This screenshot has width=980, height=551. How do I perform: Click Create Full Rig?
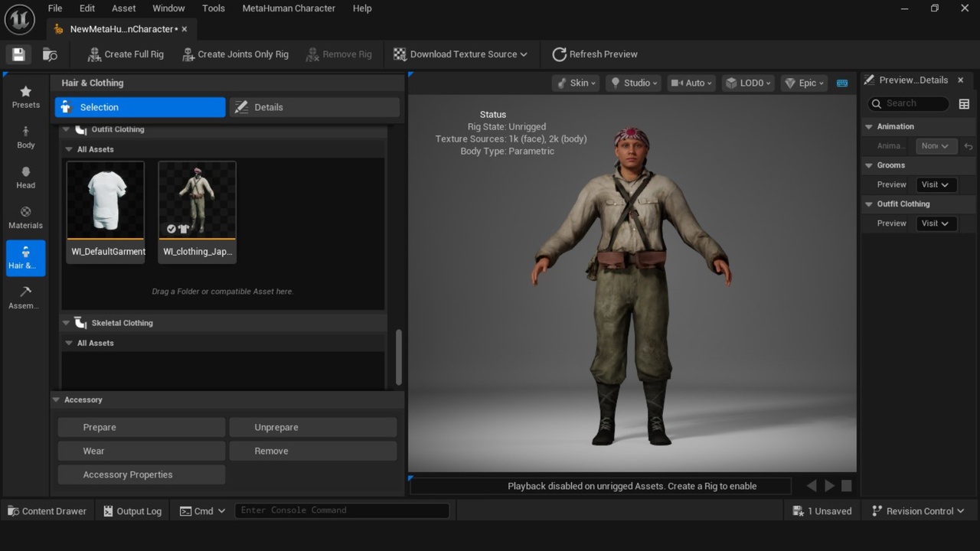pos(126,54)
